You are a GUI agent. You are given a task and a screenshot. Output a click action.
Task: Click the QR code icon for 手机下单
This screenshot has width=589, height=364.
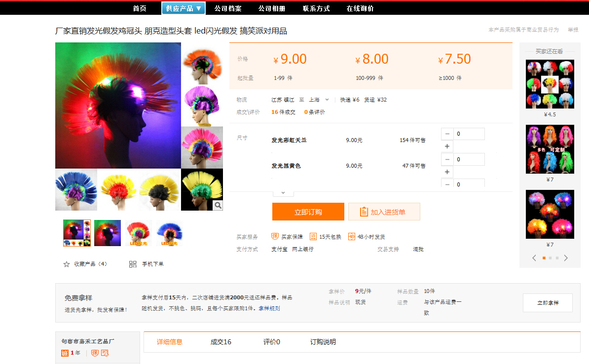[x=133, y=264]
